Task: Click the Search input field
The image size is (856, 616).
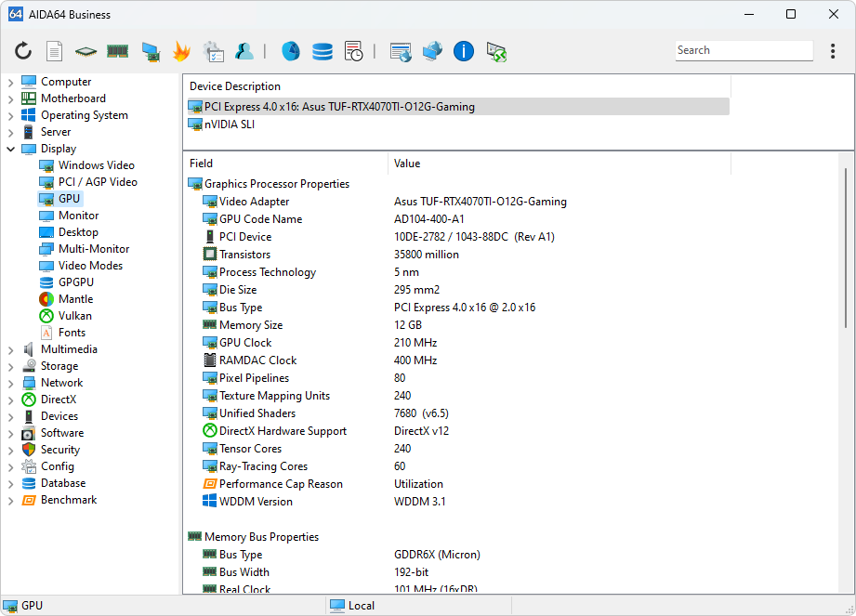Action: (742, 51)
